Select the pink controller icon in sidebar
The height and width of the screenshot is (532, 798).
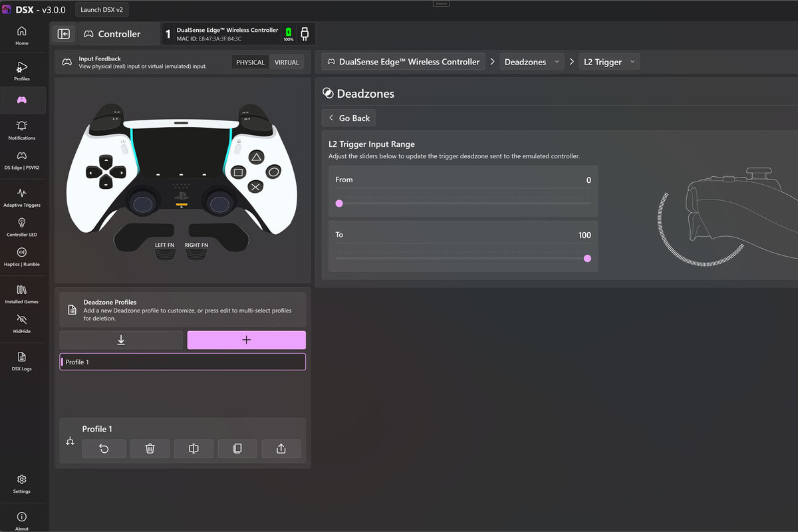tap(22, 100)
